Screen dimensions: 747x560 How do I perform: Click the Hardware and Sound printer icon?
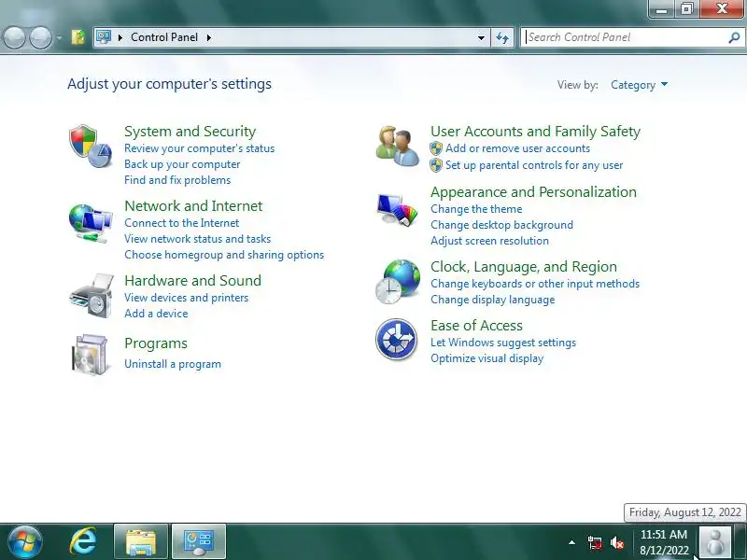click(92, 296)
